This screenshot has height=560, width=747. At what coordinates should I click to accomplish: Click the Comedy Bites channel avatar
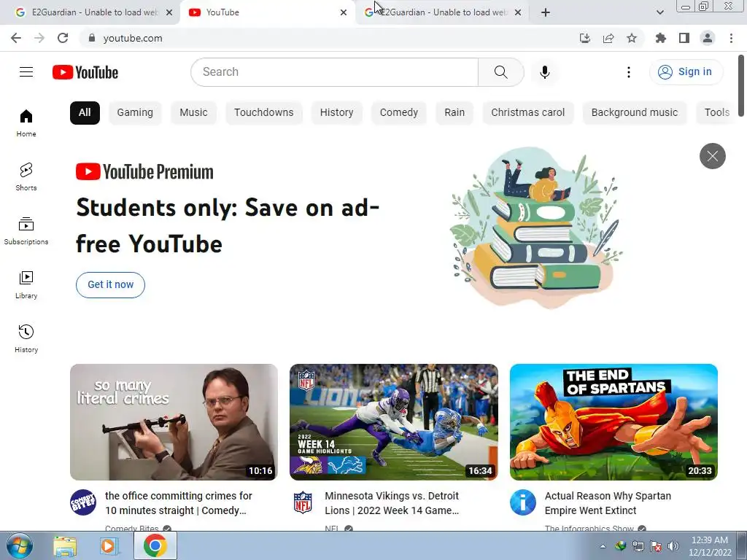pos(83,502)
